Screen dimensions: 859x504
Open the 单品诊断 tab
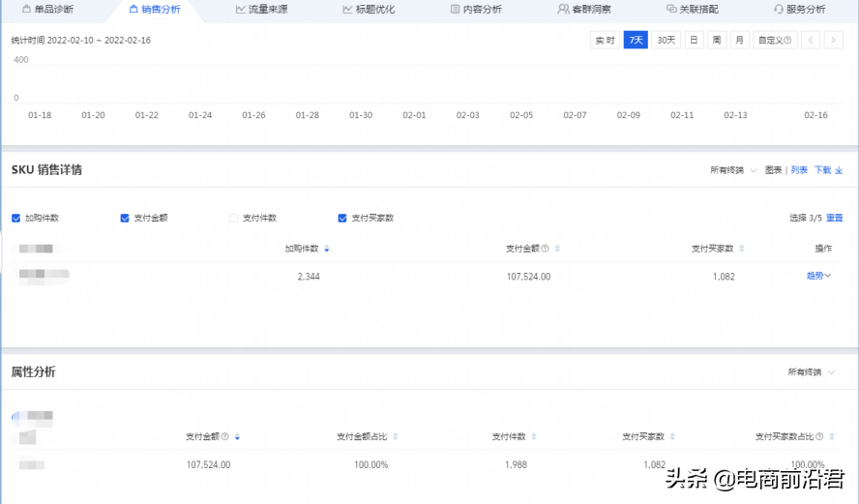(47, 10)
